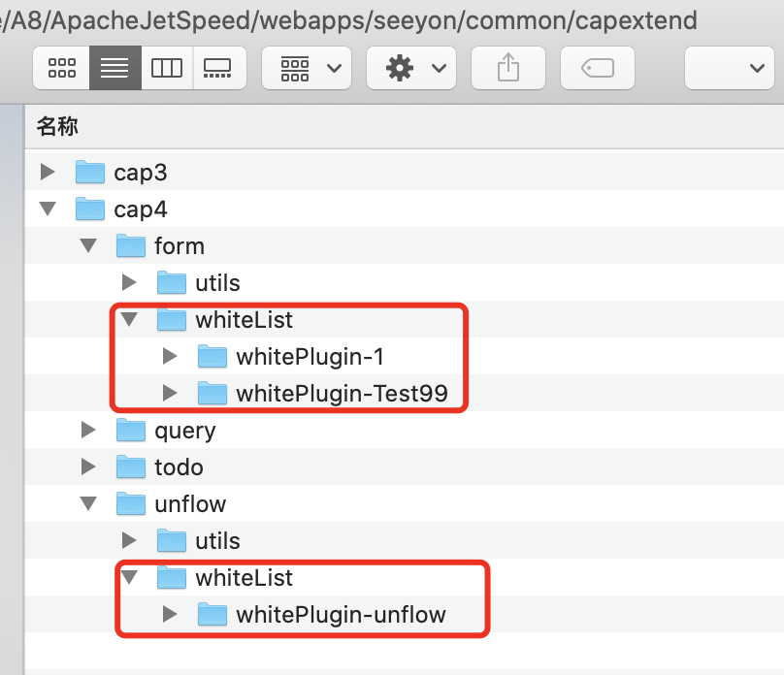Open the dropdown at toolbar's right edge

[735, 68]
